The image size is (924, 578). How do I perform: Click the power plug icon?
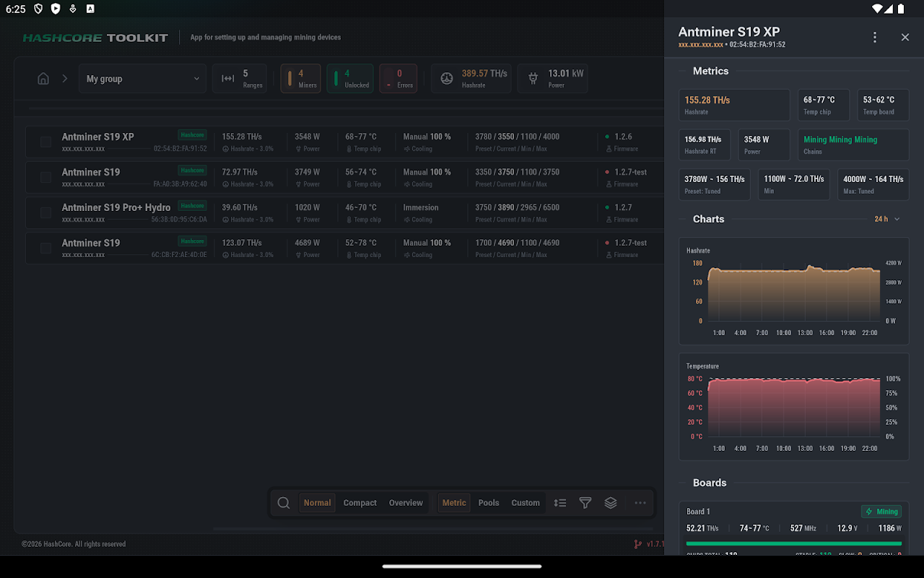click(533, 79)
